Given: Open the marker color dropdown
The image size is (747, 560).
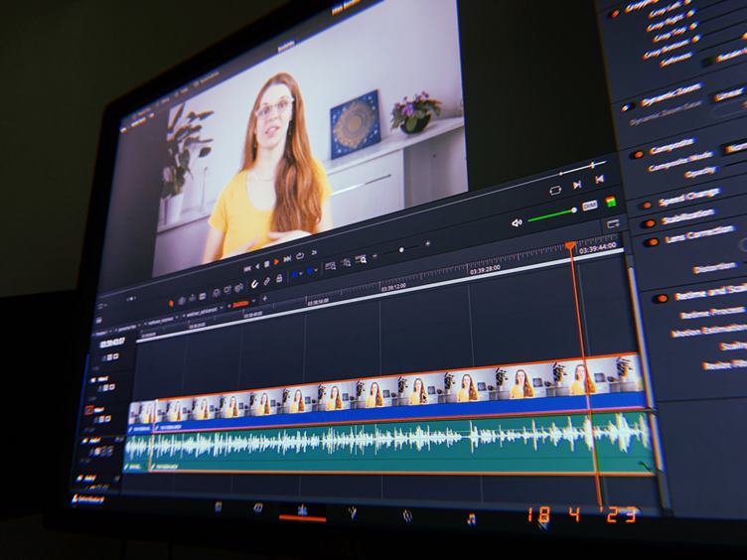Looking at the screenshot, I should point(316,270).
